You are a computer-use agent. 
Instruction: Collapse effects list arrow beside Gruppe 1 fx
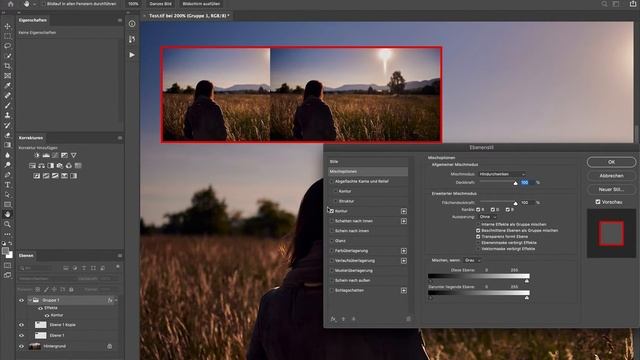pyautogui.click(x=116, y=300)
